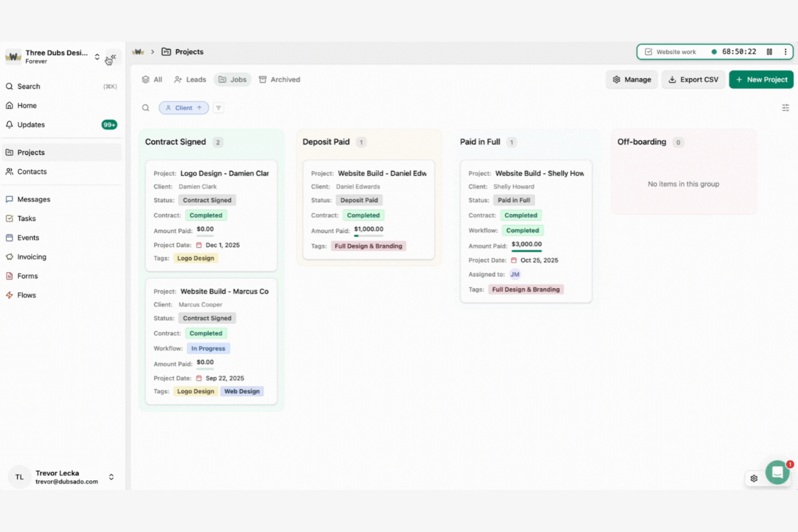
Task: Open the workspace switcher next to Three Dubs Design
Action: pos(97,56)
